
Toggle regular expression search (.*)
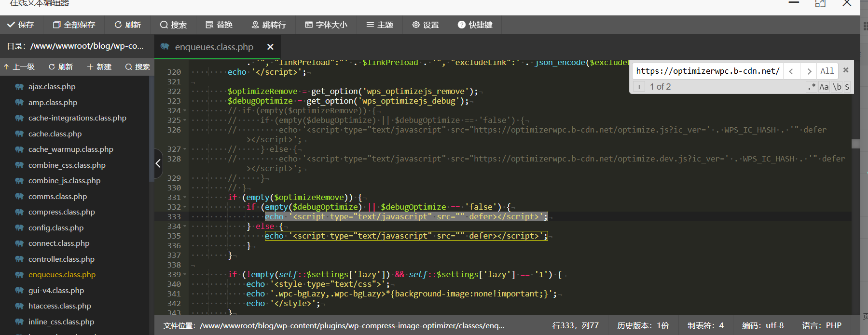[812, 87]
